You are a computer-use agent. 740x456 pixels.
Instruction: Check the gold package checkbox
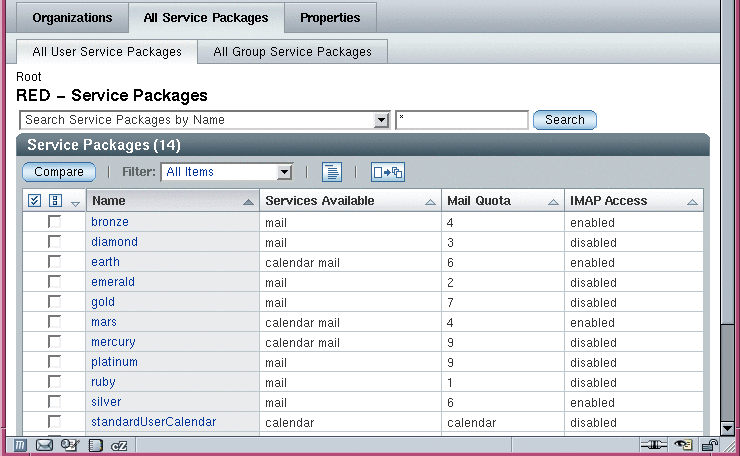(54, 302)
